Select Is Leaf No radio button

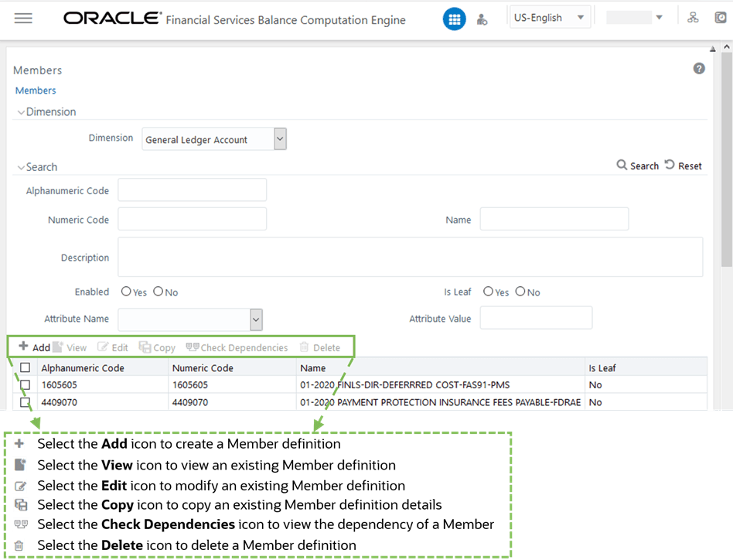point(520,292)
